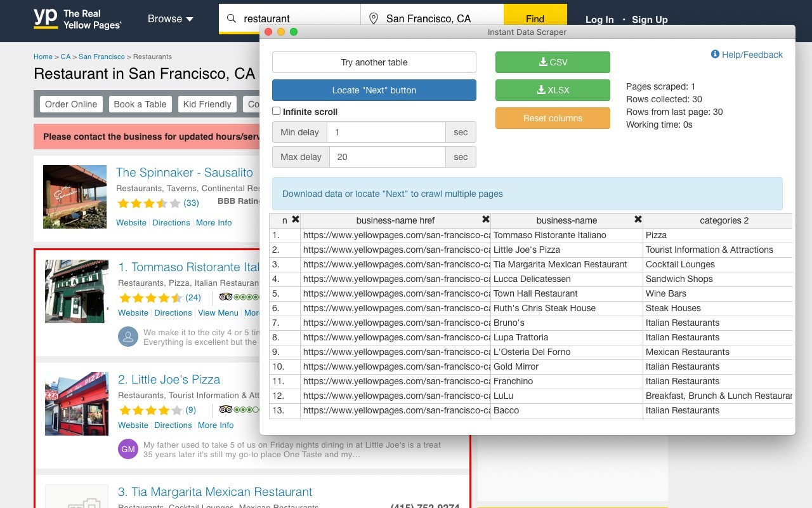Enable the Infinite scroll checkbox
812x508 pixels.
pos(276,111)
